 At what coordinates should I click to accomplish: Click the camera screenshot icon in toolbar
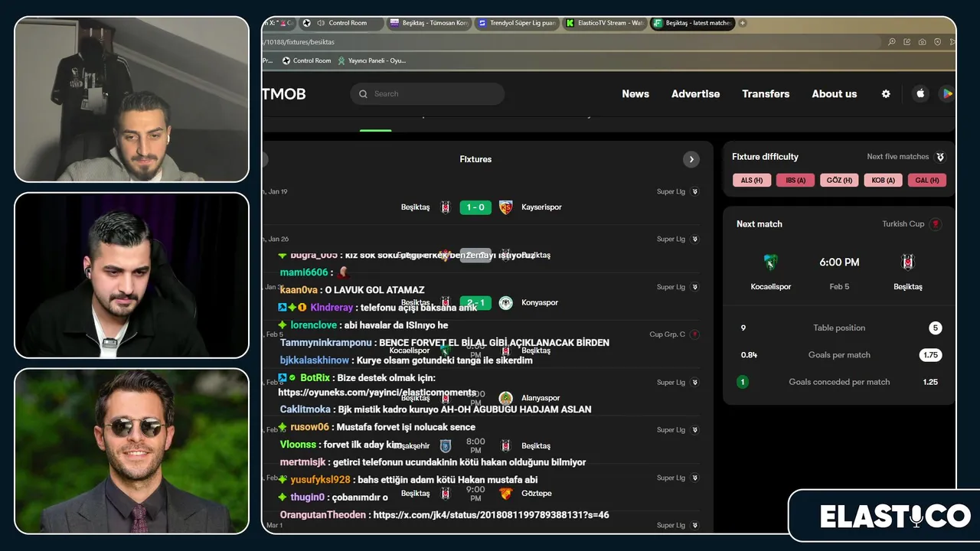coord(923,42)
